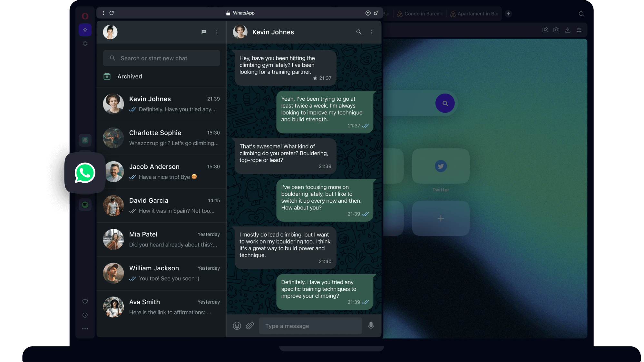Switch to the Apartament in Bar tab
The height and width of the screenshot is (362, 644).
pyautogui.click(x=474, y=14)
